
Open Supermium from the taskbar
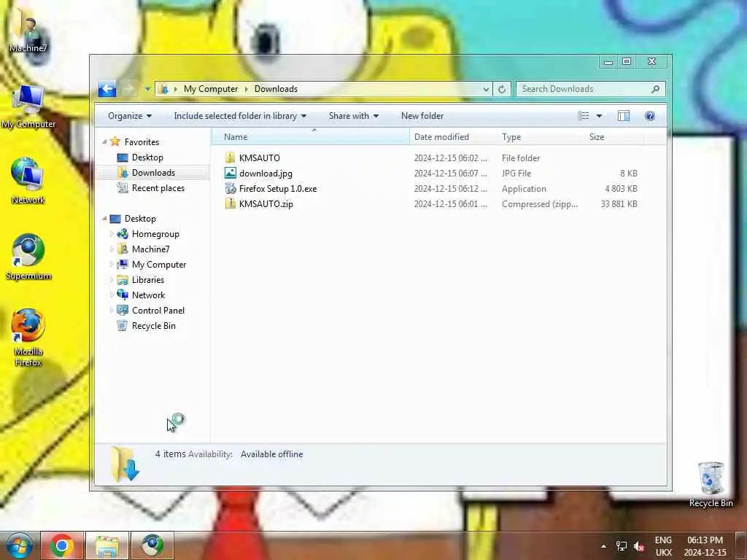click(x=152, y=545)
